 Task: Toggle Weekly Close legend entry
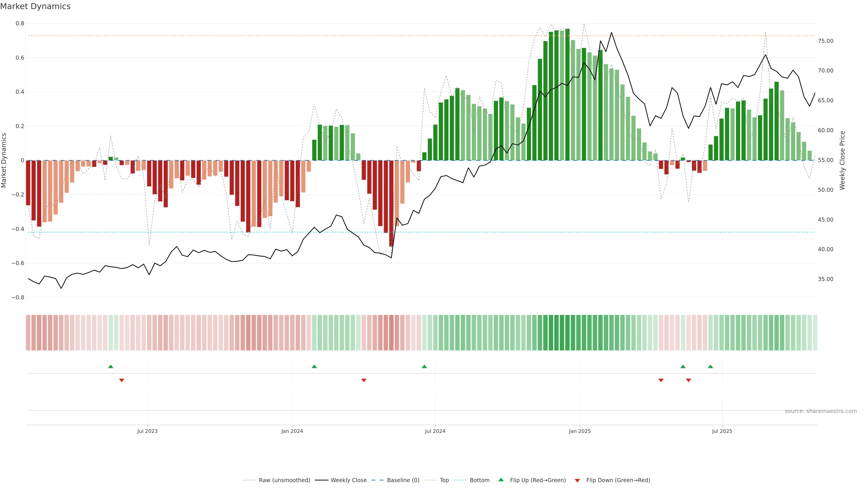(x=348, y=480)
